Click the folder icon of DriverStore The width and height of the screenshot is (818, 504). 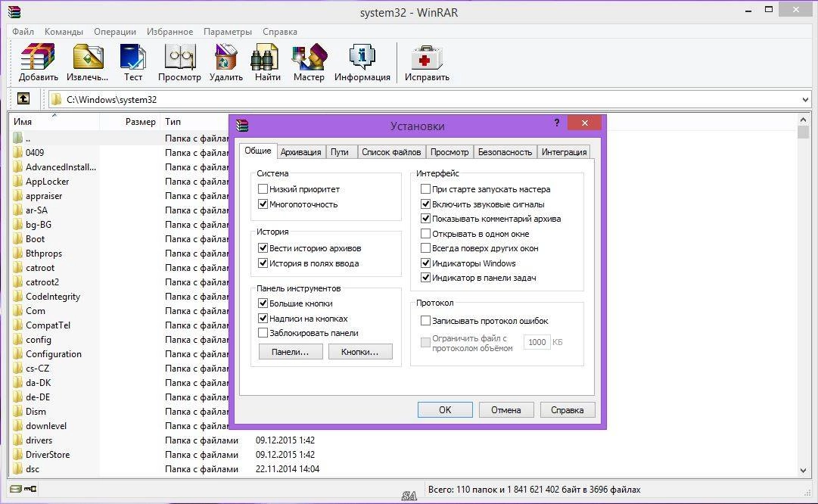coord(18,455)
